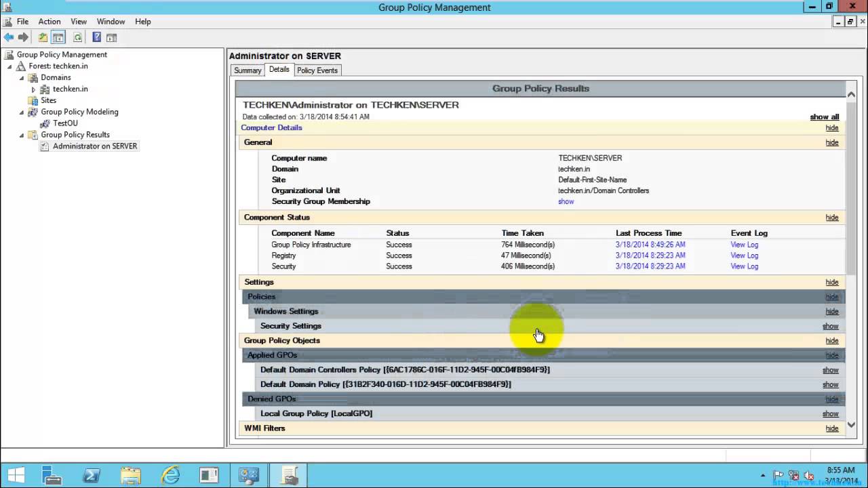868x488 pixels.
Task: Click the Forest: techken.in triangle icon
Action: click(x=21, y=66)
